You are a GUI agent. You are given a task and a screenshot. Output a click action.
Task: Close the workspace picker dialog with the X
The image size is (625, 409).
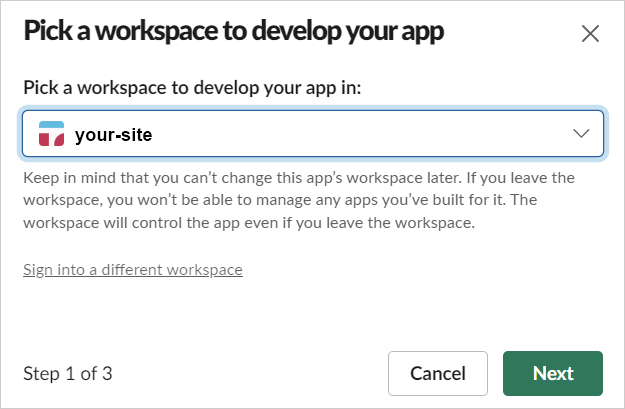click(x=590, y=33)
